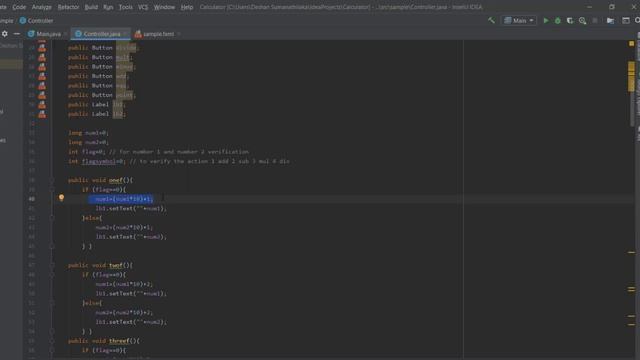Collapse the else block inside onef()
Image resolution: width=640 pixels, height=360 pixels.
click(x=52, y=218)
